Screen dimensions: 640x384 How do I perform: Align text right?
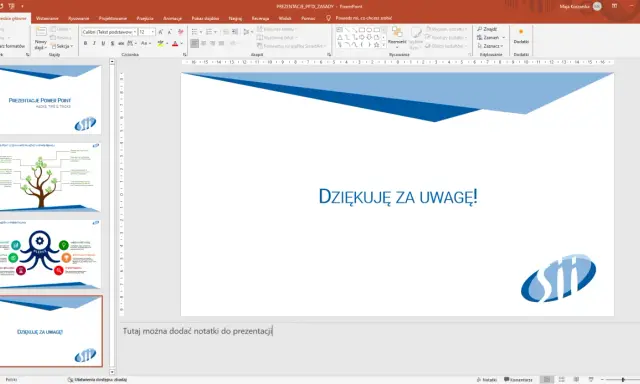212,43
